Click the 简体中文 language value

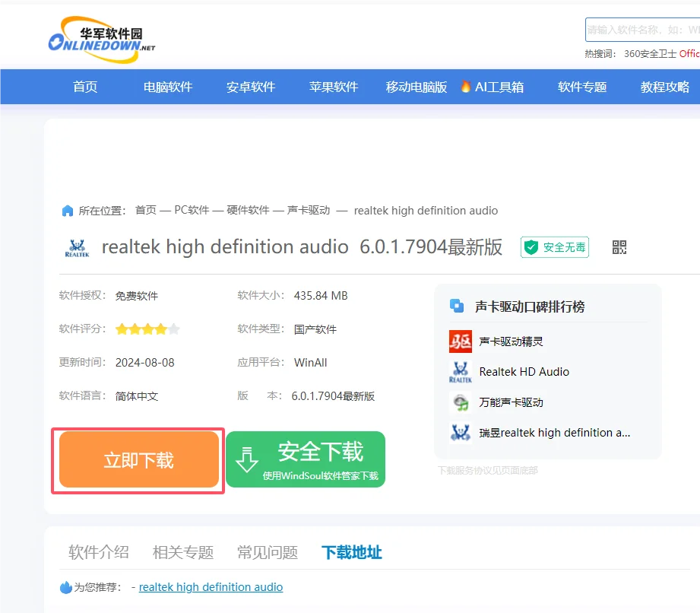(x=137, y=396)
